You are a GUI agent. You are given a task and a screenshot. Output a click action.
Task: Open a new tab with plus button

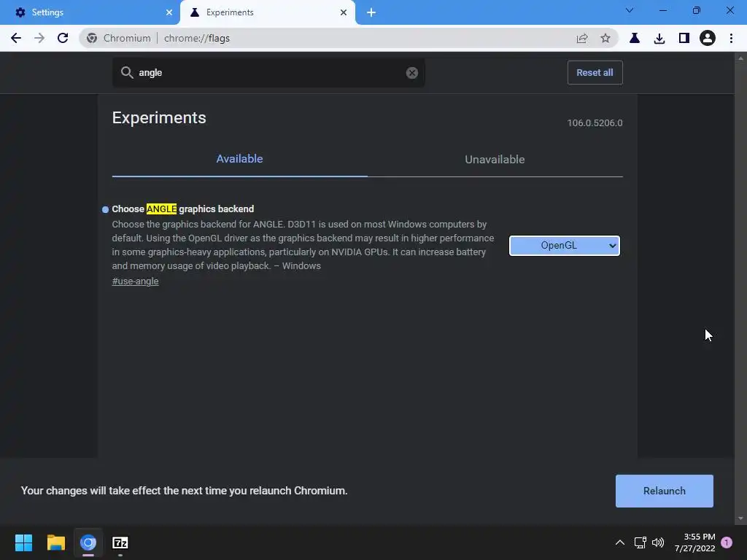pyautogui.click(x=371, y=13)
